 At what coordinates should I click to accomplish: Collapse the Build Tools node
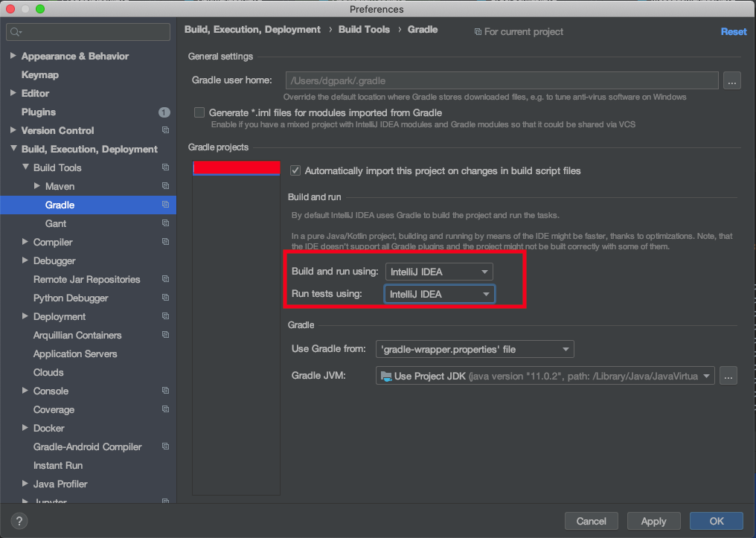point(25,167)
